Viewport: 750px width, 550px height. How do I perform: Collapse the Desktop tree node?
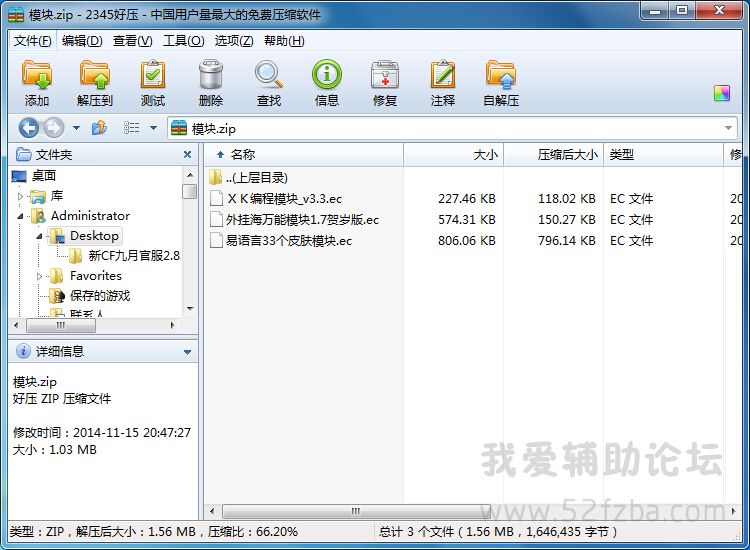39,236
